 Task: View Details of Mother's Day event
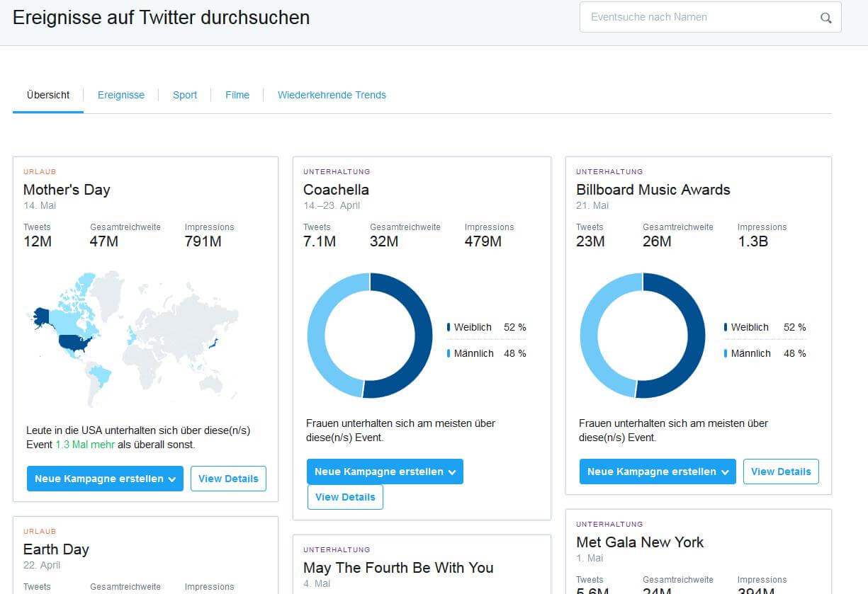(228, 479)
